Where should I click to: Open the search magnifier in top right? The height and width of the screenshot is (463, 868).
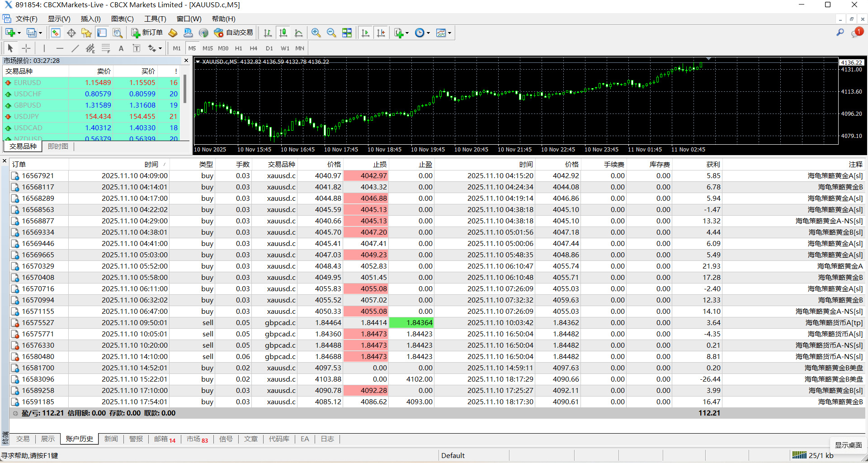pyautogui.click(x=840, y=33)
